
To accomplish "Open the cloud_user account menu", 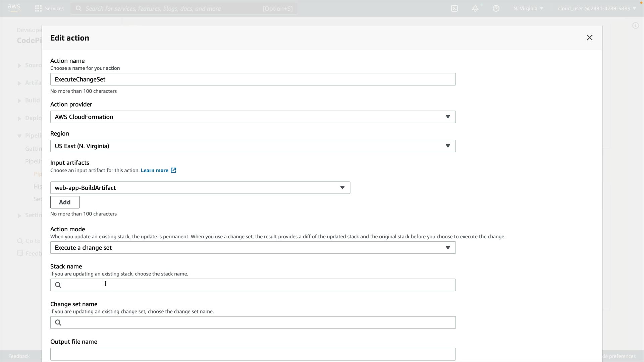I will click(597, 8).
